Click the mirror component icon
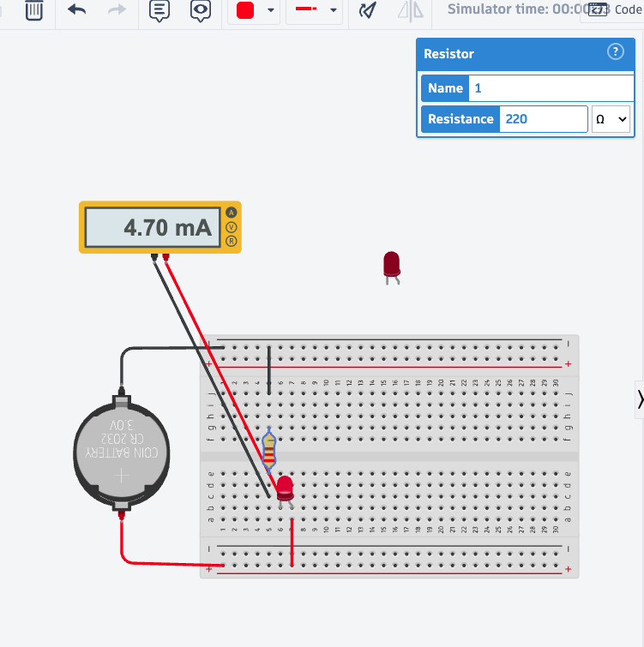The image size is (644, 647). coord(411,10)
